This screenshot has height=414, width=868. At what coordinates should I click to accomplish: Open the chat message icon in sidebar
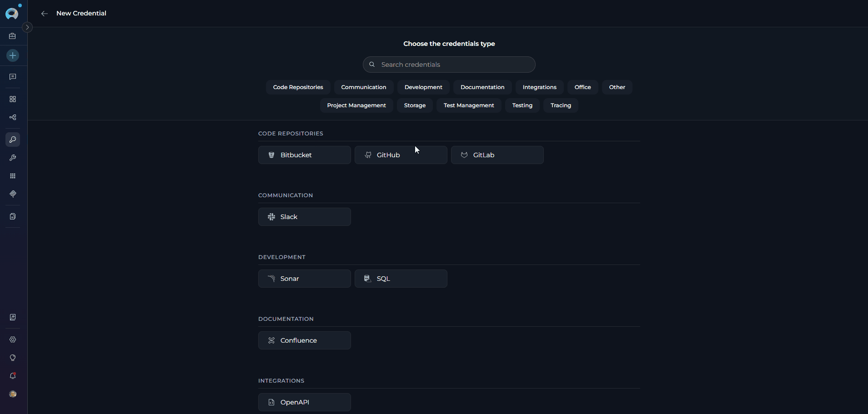pos(13,77)
